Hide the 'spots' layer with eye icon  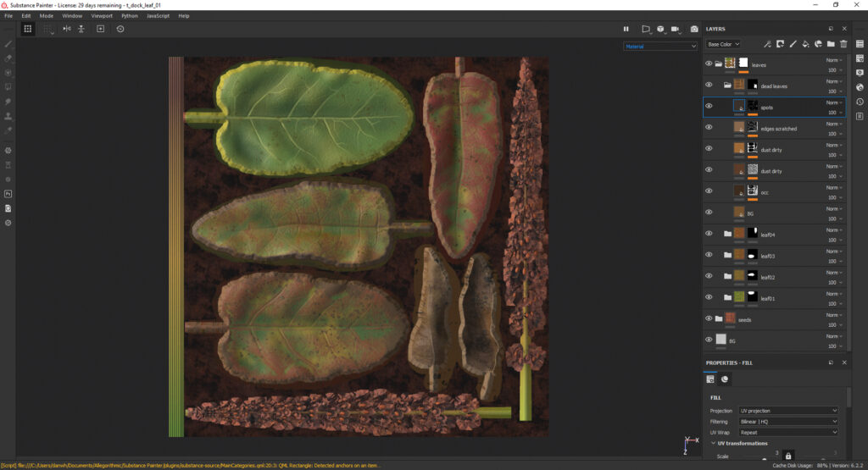(709, 107)
